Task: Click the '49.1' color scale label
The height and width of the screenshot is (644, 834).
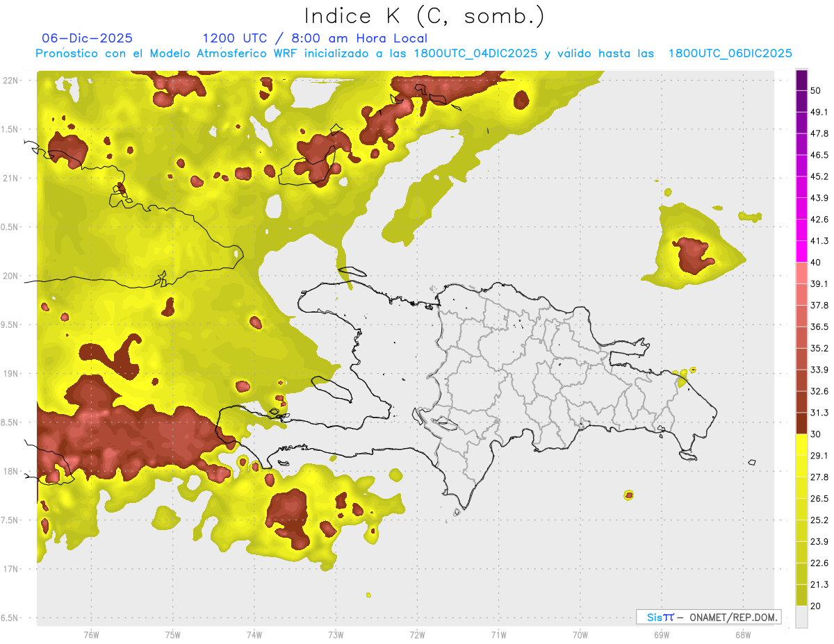Action: [819, 112]
